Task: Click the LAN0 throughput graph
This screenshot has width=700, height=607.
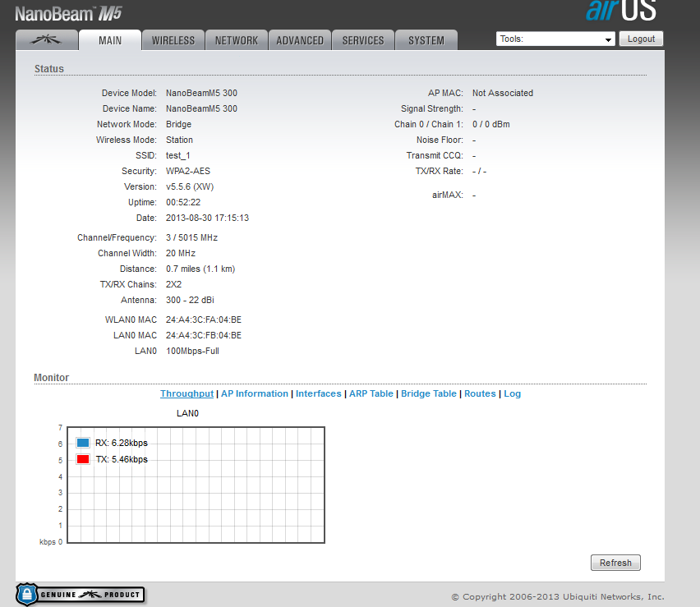Action: coord(196,485)
